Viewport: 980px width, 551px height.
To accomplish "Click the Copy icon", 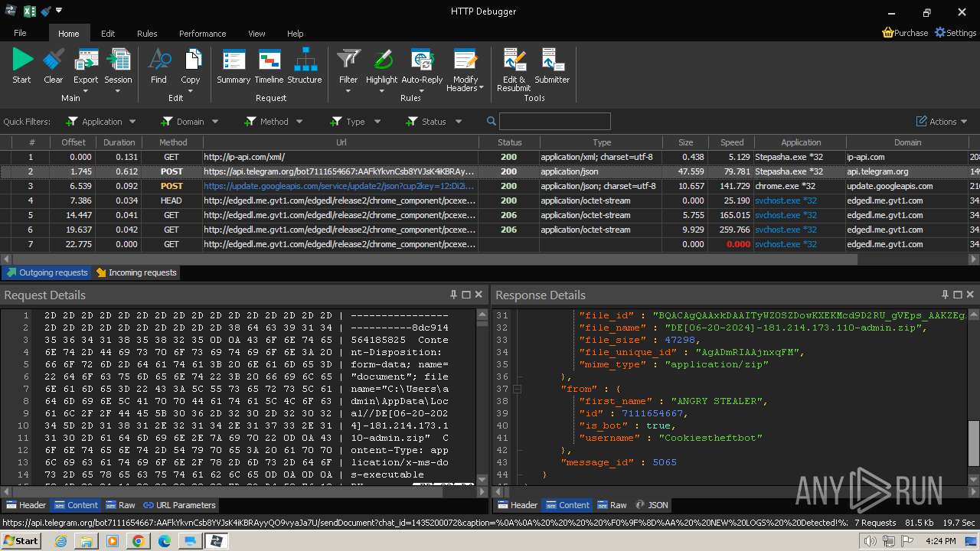I will coord(191,60).
